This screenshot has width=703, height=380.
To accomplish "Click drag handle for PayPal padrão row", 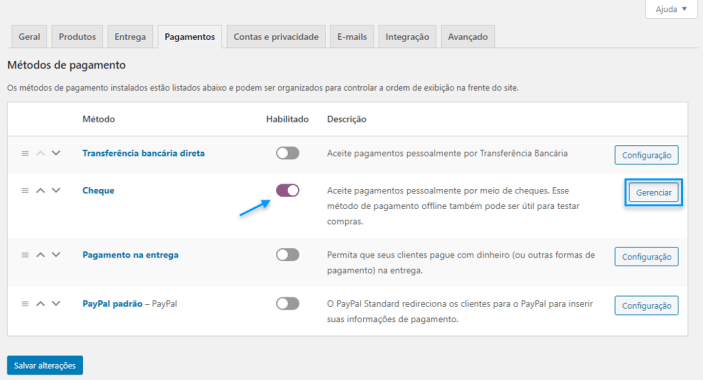I will coord(25,304).
